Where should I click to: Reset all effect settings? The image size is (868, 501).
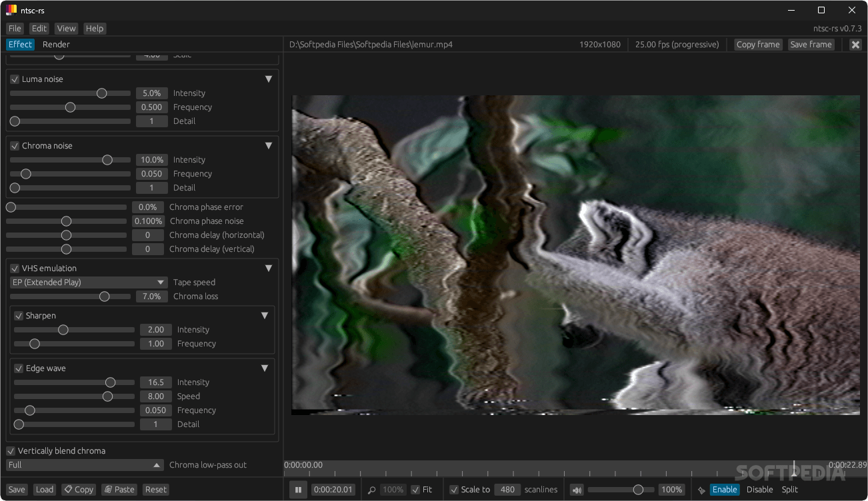155,489
